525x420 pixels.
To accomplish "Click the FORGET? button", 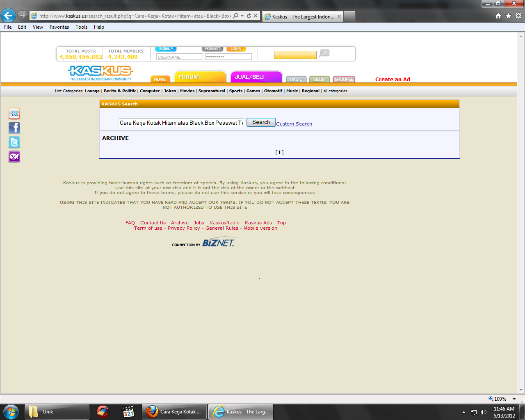I will point(213,49).
